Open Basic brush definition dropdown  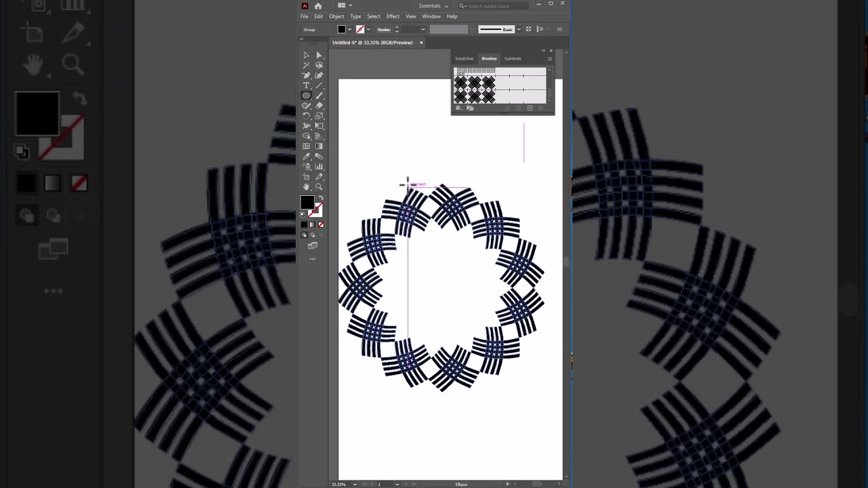(519, 29)
